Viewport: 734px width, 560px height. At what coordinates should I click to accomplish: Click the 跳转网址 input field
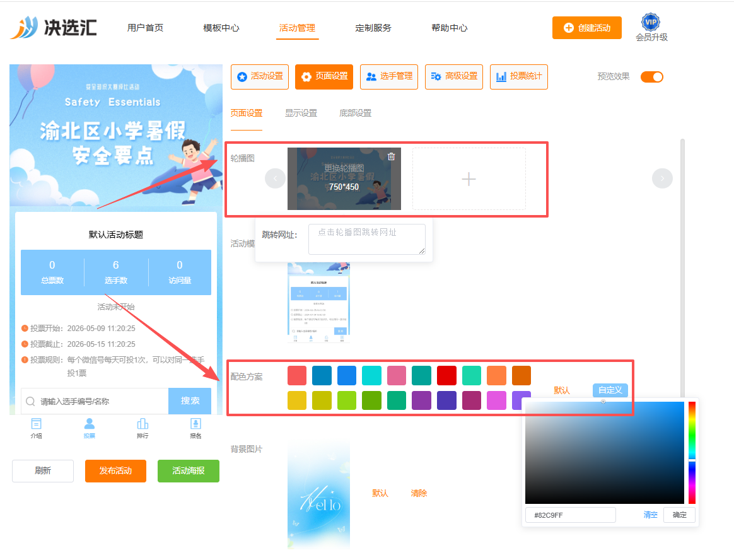tap(367, 239)
